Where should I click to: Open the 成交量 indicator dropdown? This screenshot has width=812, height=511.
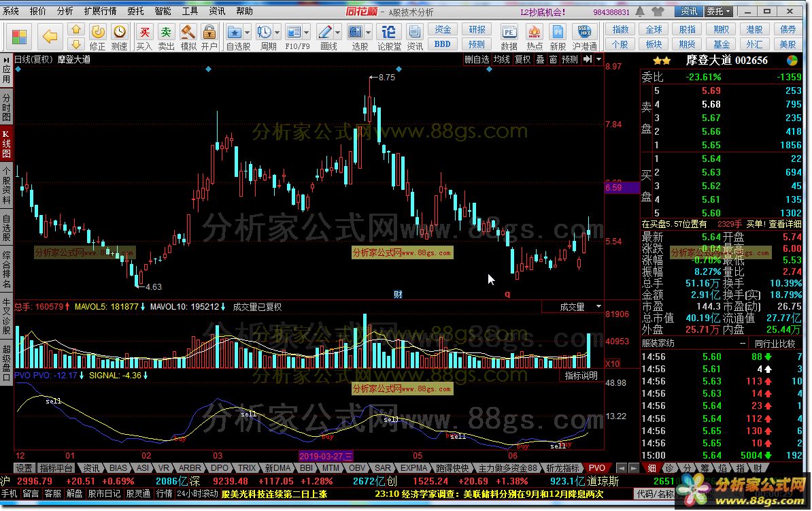(x=598, y=307)
